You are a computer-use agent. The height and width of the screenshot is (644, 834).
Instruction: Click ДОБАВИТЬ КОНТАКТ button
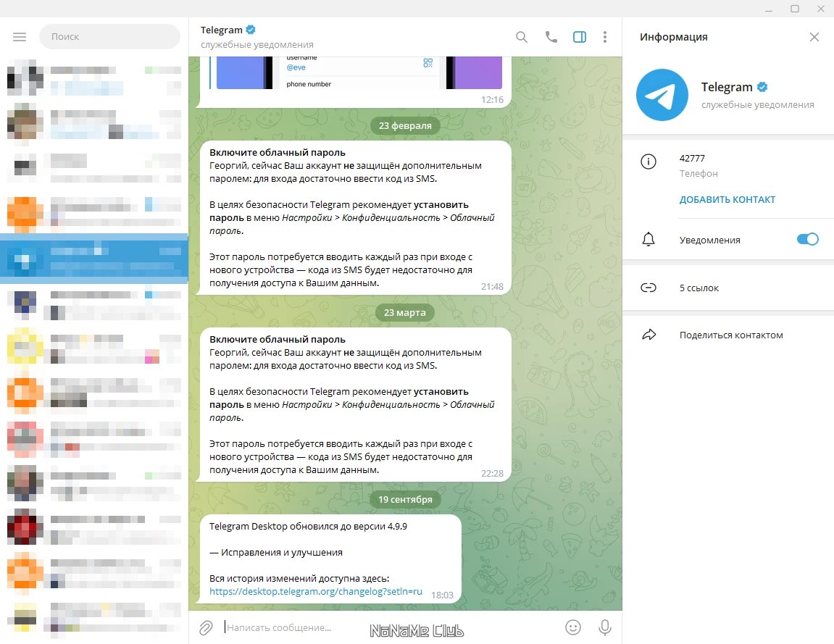727,199
